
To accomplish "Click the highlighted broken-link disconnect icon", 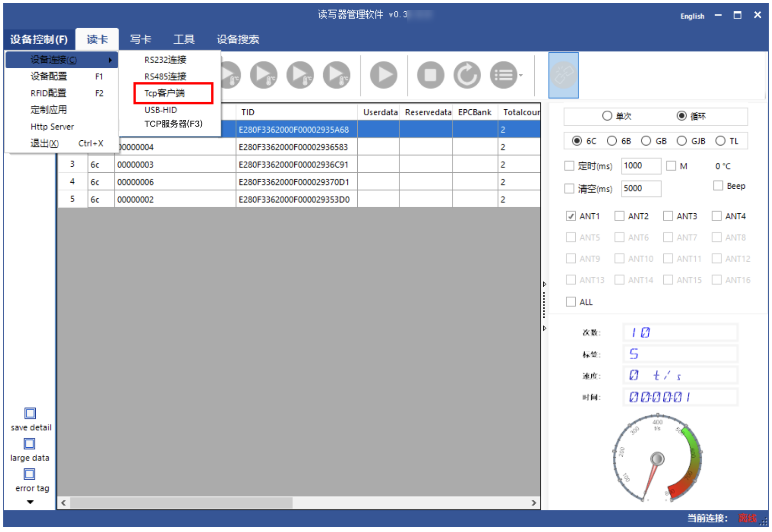I will point(563,75).
